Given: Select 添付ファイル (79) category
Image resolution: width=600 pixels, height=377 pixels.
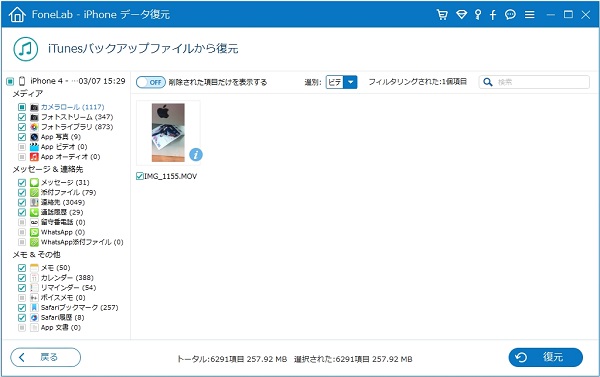Looking at the screenshot, I should pos(68,193).
